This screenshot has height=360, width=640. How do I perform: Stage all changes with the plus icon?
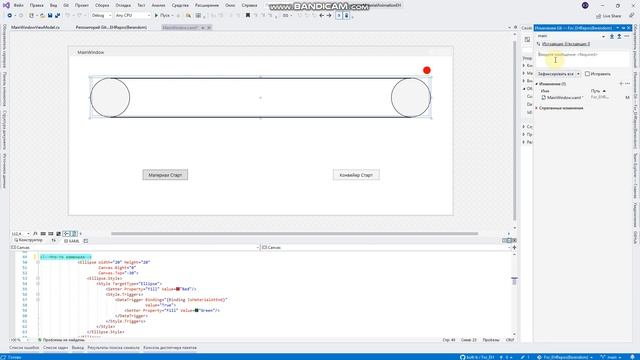pos(621,84)
